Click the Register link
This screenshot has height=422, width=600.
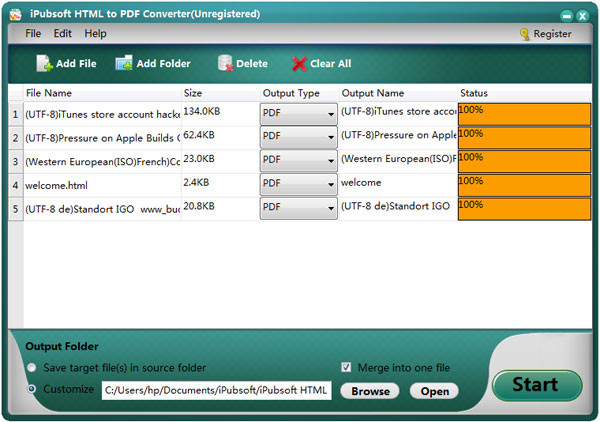click(x=552, y=34)
